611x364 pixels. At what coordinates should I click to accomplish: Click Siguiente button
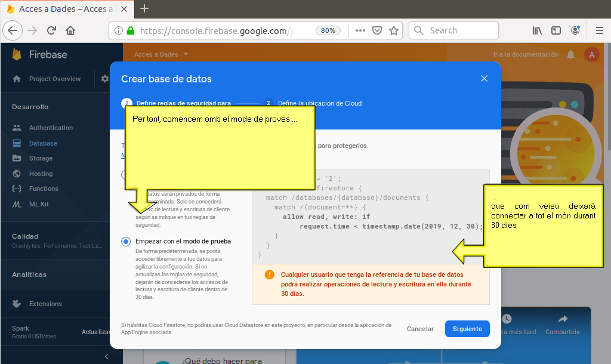pyautogui.click(x=467, y=329)
